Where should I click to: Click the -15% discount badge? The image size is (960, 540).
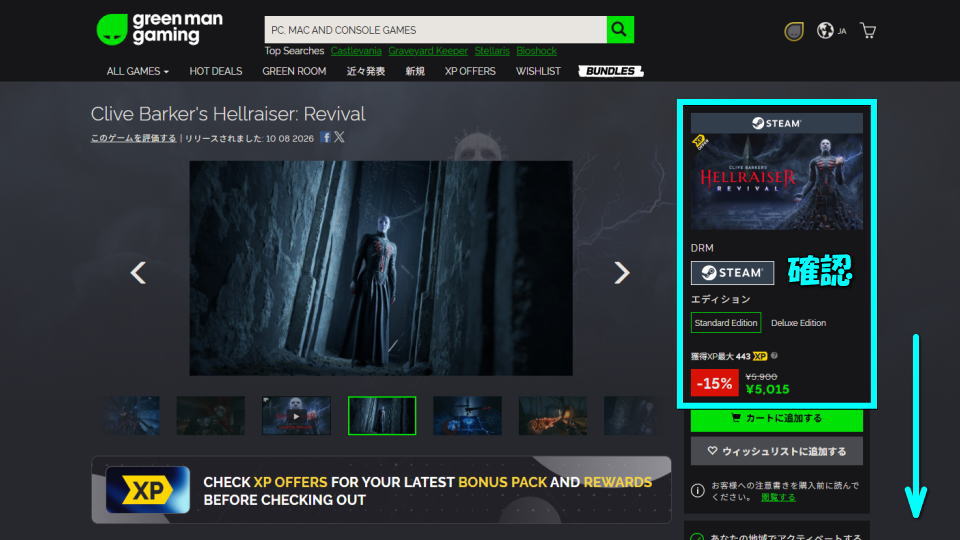(714, 383)
